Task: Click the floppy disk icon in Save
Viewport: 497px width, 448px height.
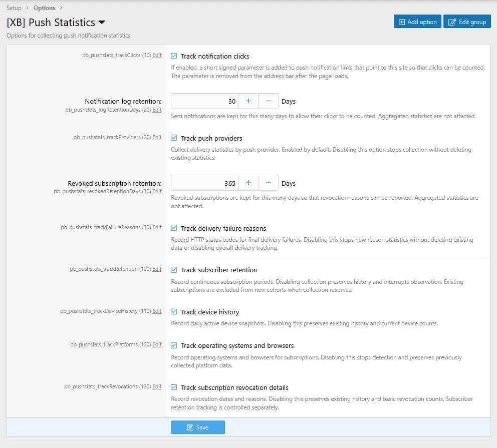Action: point(190,427)
